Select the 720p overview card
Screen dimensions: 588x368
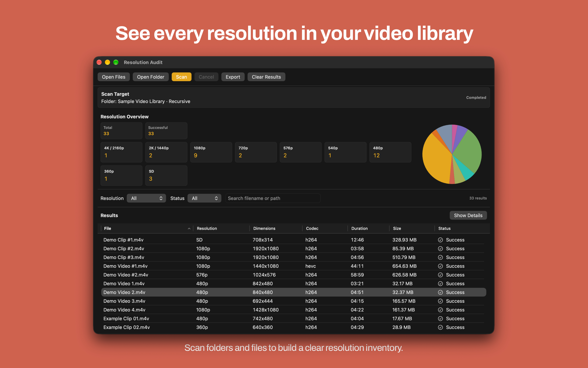coord(256,152)
